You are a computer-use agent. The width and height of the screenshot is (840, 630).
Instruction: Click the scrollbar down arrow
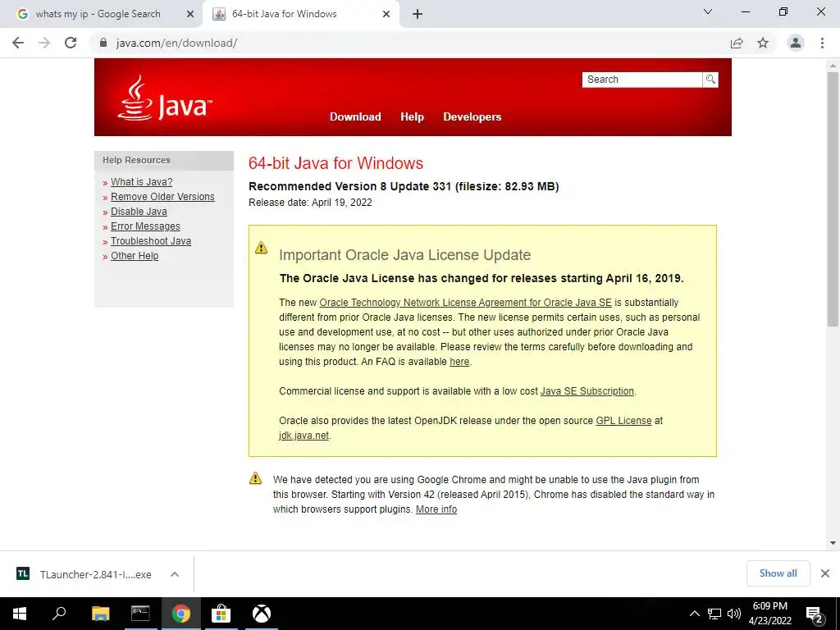point(833,543)
